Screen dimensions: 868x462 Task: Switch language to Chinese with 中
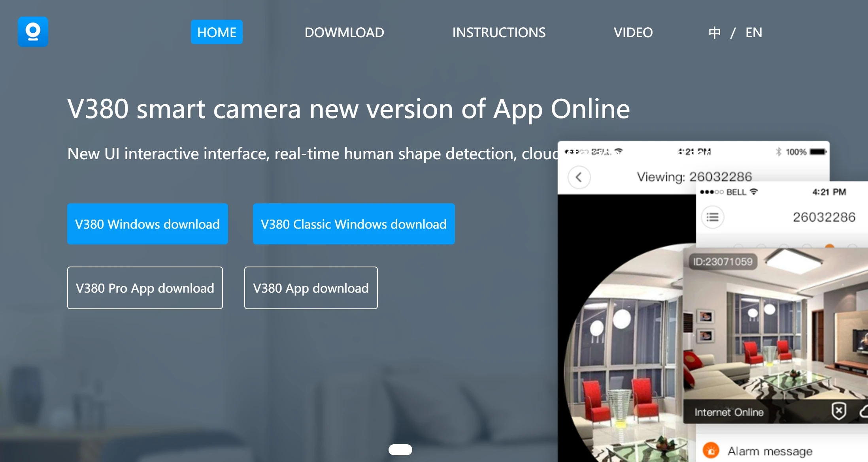point(714,32)
